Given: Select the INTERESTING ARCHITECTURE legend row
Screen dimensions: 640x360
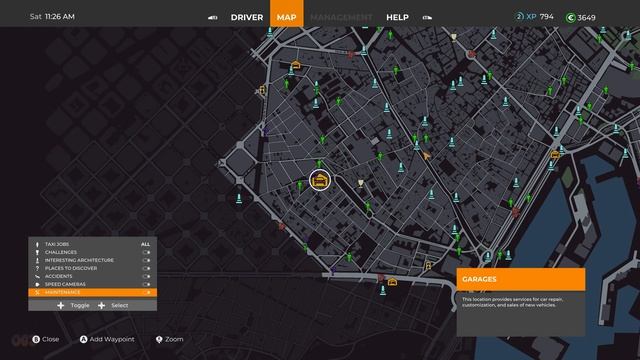Looking at the screenshot, I should [93, 260].
